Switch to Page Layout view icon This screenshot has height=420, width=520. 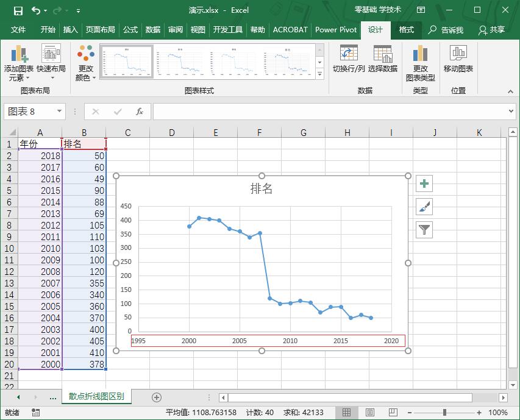[x=370, y=412]
